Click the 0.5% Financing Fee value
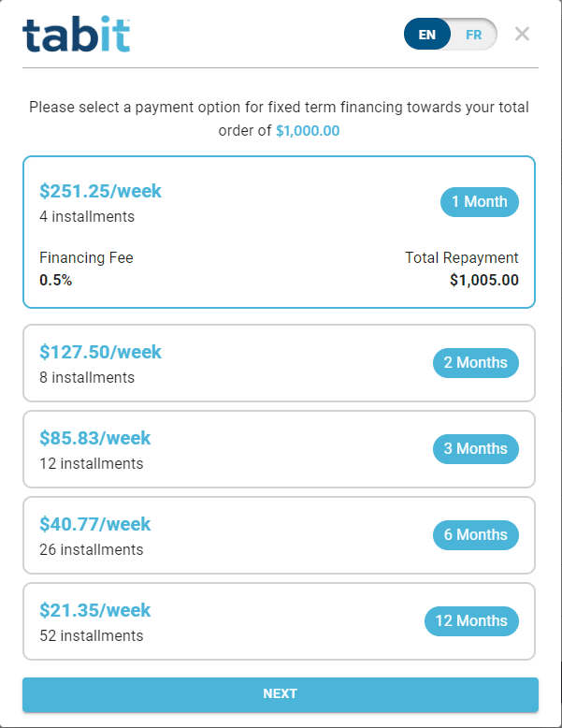This screenshot has height=728, width=562. point(55,280)
